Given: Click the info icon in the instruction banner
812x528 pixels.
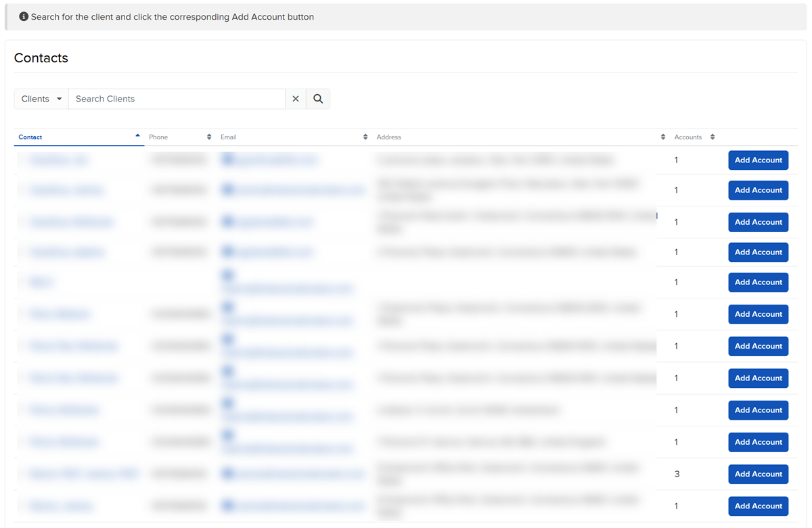Looking at the screenshot, I should pos(24,17).
